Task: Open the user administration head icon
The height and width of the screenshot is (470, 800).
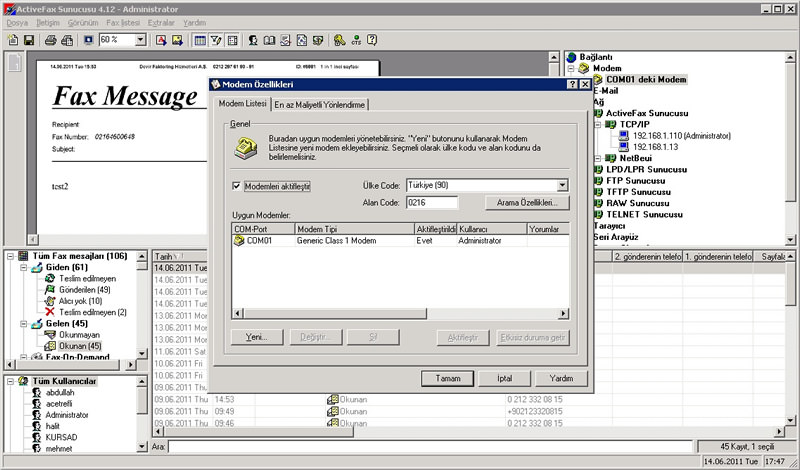Action: (x=253, y=40)
